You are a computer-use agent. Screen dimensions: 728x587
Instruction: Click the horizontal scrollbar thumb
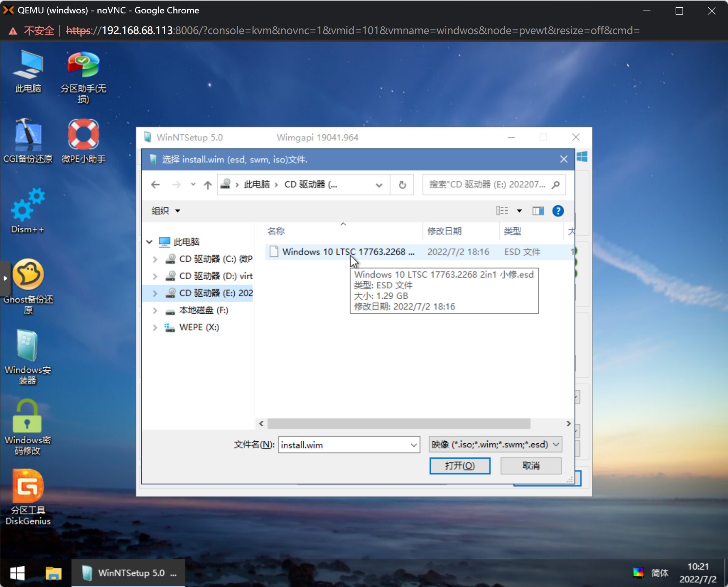click(x=399, y=424)
